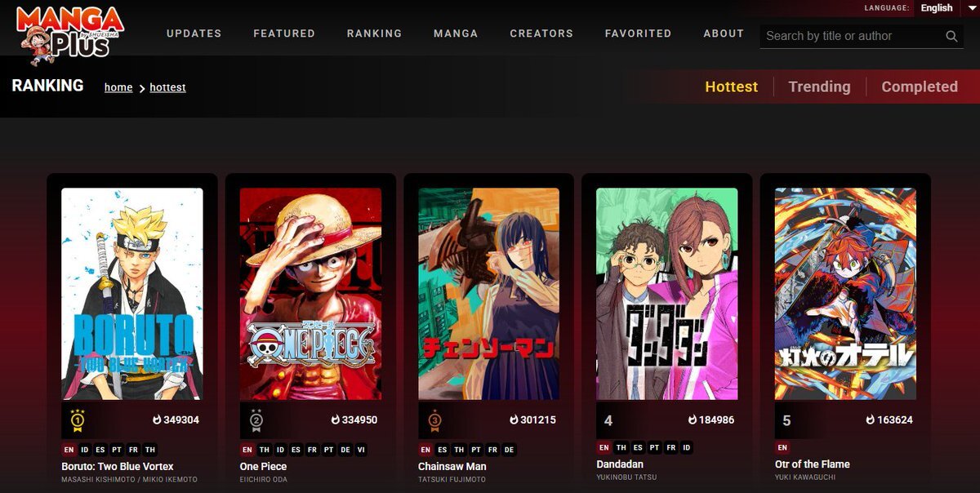Open the Otr of the Flame cover

[x=845, y=294]
